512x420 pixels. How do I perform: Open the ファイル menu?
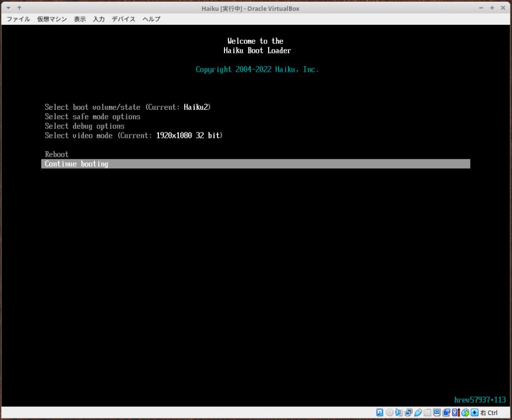[18, 19]
